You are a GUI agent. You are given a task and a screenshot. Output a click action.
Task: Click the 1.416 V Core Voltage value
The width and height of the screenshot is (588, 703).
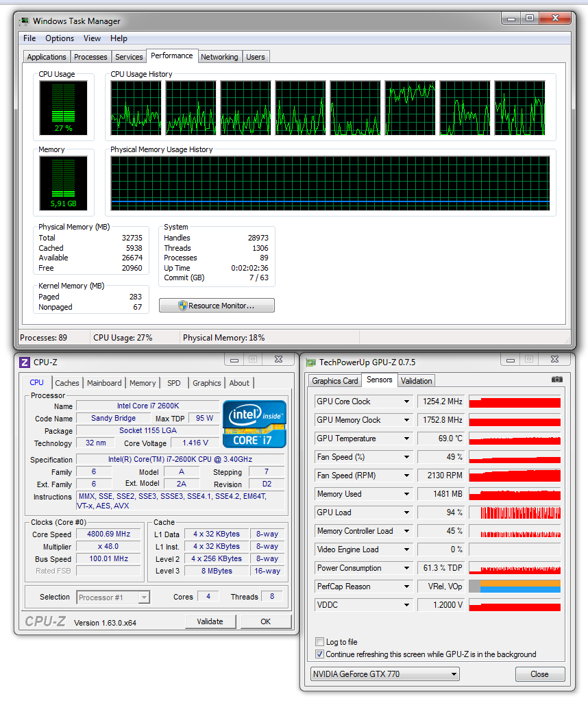pos(195,443)
